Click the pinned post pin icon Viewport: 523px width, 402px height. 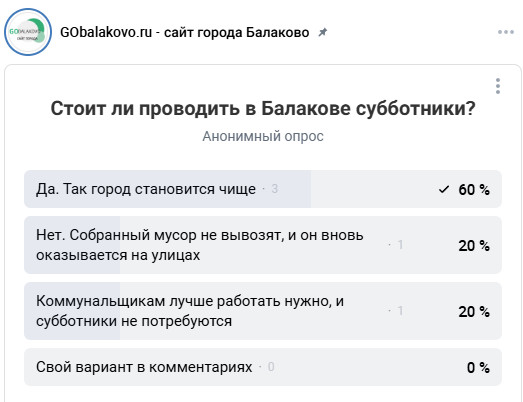pyautogui.click(x=322, y=32)
